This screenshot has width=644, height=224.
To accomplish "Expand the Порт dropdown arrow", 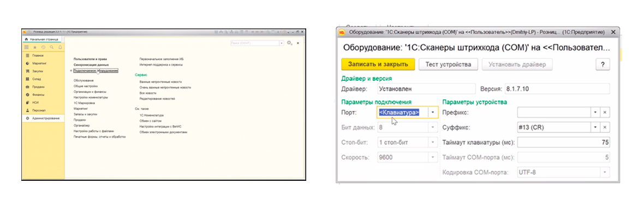I will (x=433, y=112).
